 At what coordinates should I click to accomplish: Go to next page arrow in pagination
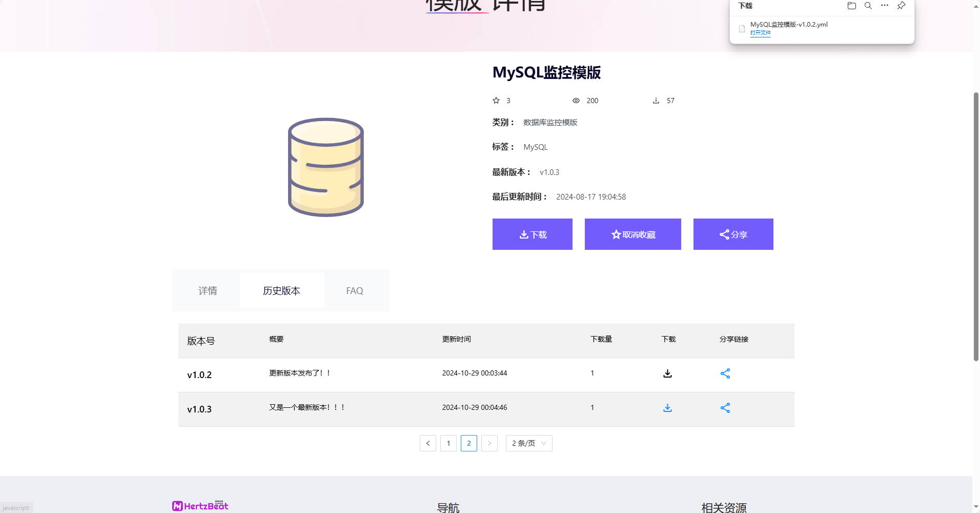pos(489,443)
